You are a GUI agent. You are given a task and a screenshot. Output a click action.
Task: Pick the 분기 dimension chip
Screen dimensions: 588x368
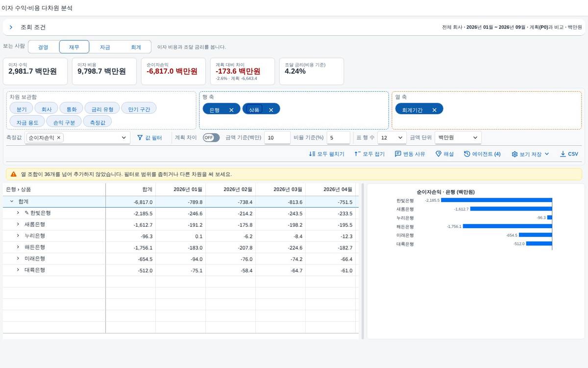click(x=22, y=109)
